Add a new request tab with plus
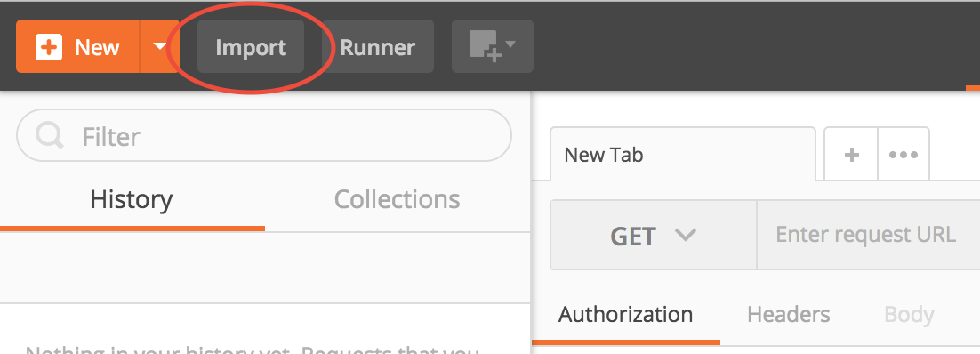 [851, 155]
